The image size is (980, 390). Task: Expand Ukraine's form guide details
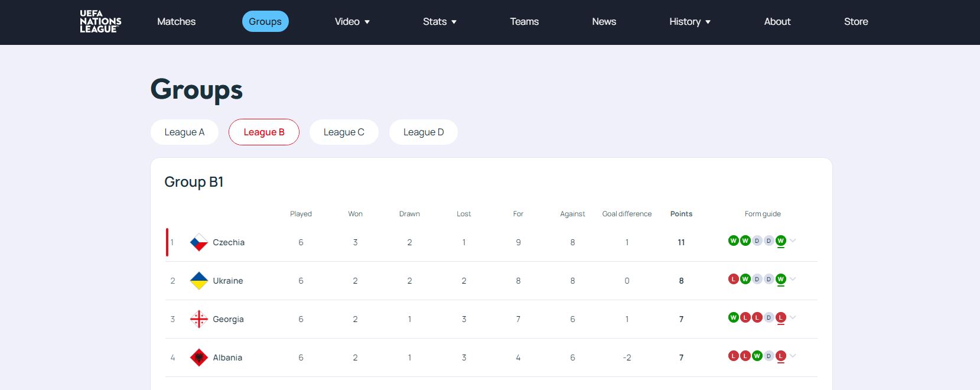pyautogui.click(x=793, y=279)
